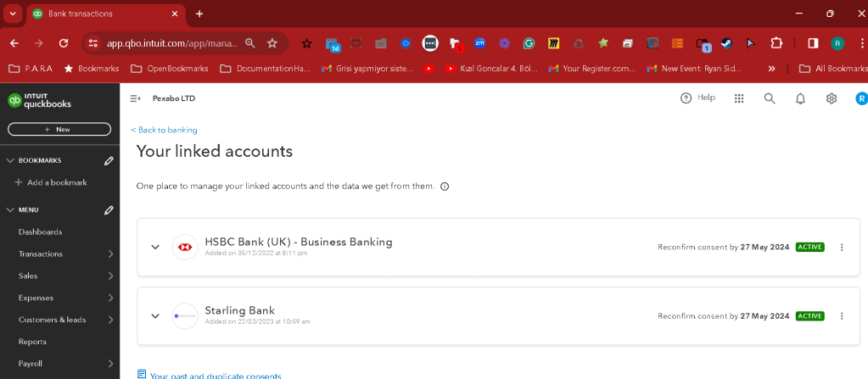
Task: Toggle the browser side panel icon
Action: 813,43
